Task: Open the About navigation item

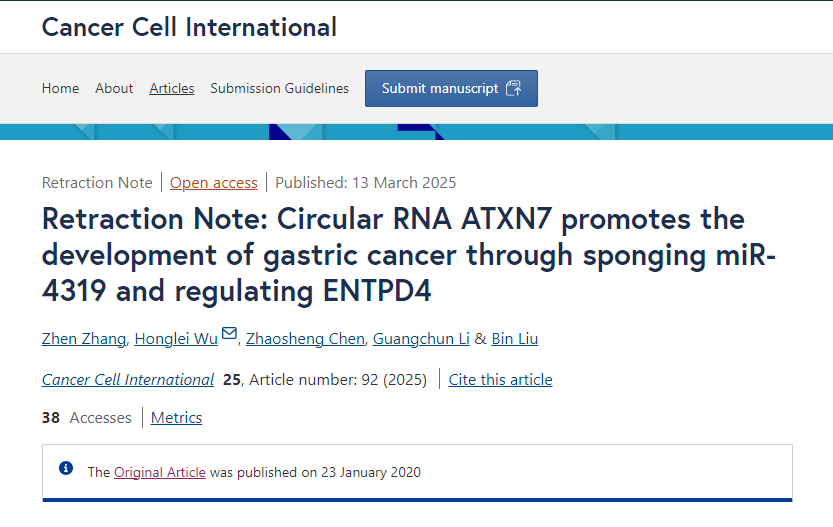Action: coord(114,88)
